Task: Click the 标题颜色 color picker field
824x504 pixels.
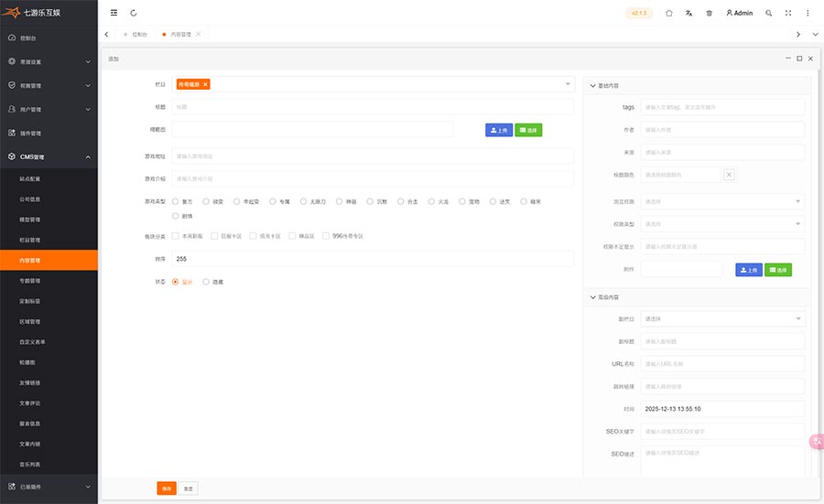Action: point(680,175)
